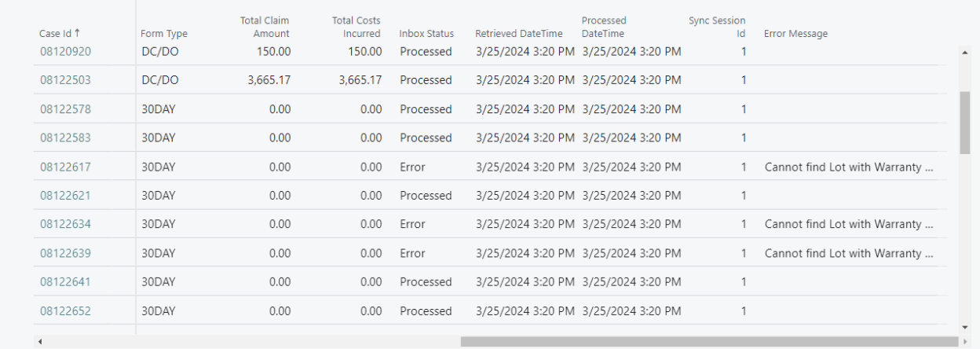This screenshot has height=349, width=980.
Task: Click the 08122617 case link
Action: tap(65, 167)
